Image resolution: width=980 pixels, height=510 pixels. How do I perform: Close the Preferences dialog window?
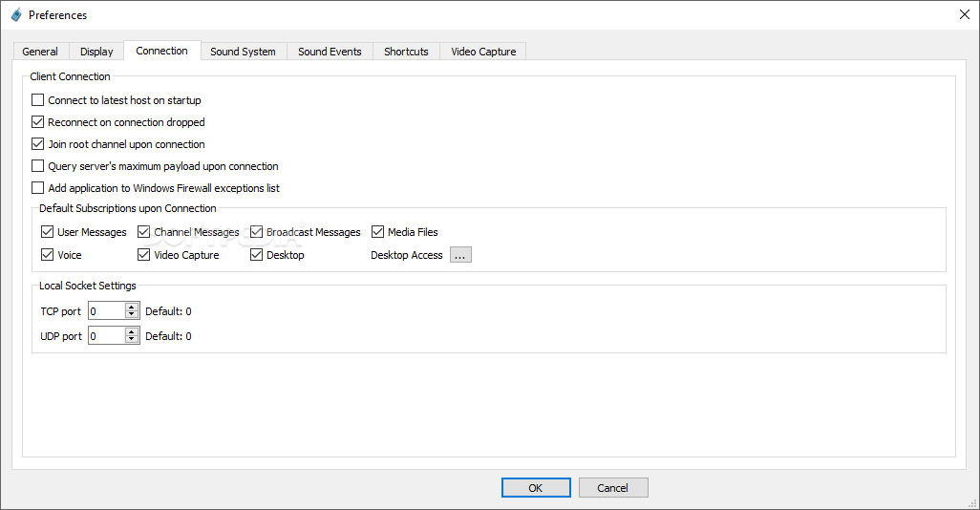tap(965, 14)
